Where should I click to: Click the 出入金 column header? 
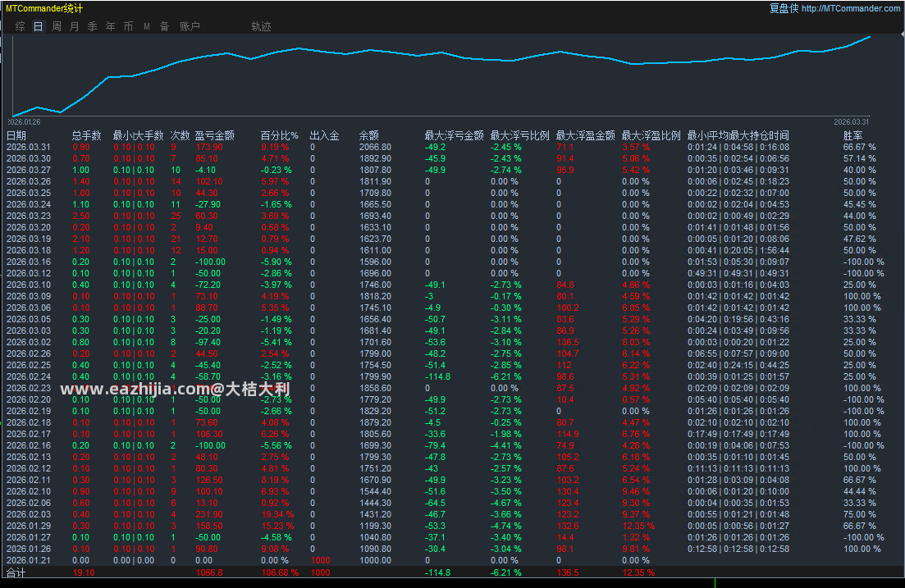pyautogui.click(x=324, y=135)
